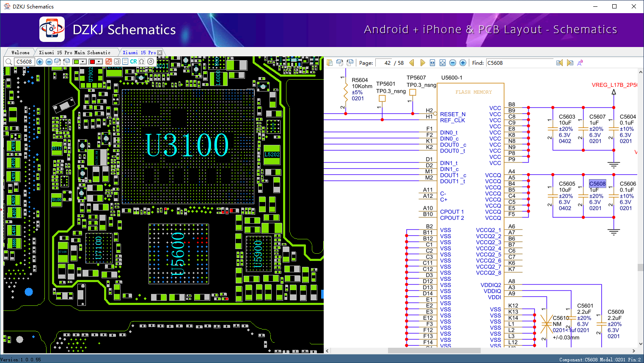
Task: Close the active Xiaomi 15 Pro tab
Action: click(160, 53)
